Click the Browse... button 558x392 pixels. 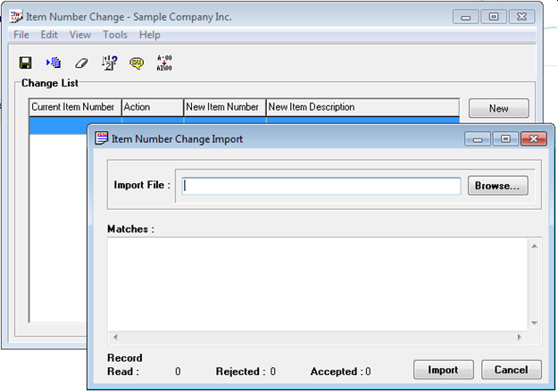pos(497,186)
